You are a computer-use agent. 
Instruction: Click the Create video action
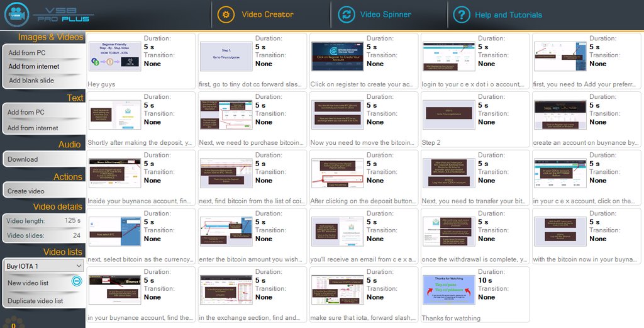tap(26, 191)
